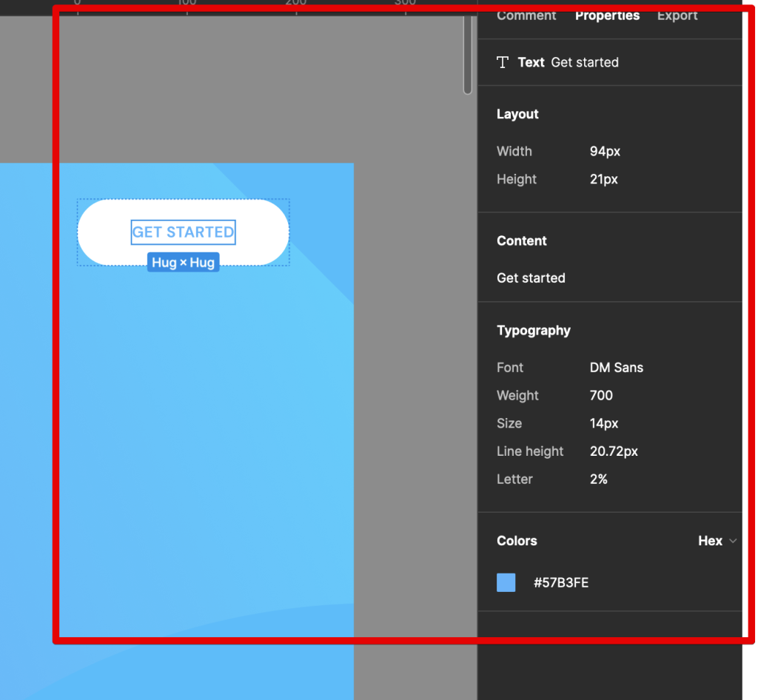This screenshot has width=758, height=700.
Task: Switch to the Export tab
Action: click(677, 16)
